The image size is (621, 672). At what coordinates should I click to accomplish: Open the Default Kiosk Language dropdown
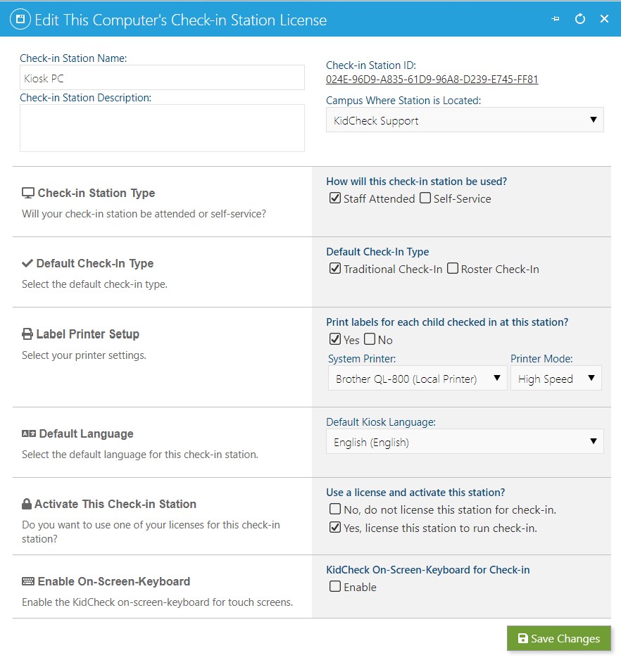point(465,441)
